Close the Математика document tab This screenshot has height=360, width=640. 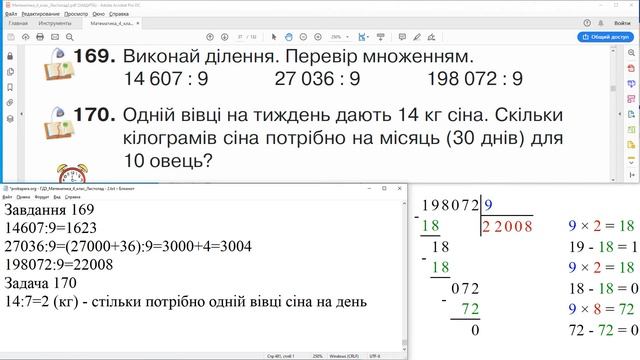coord(138,23)
